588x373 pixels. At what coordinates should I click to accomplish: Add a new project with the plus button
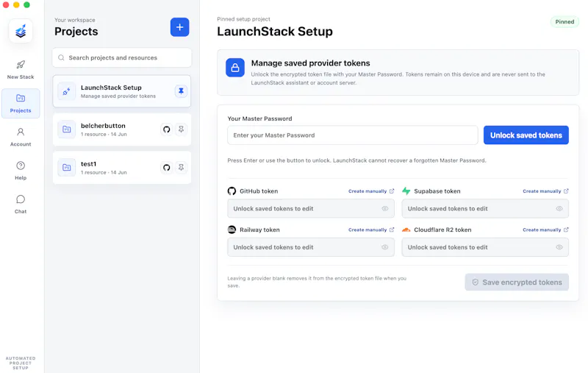coord(179,27)
